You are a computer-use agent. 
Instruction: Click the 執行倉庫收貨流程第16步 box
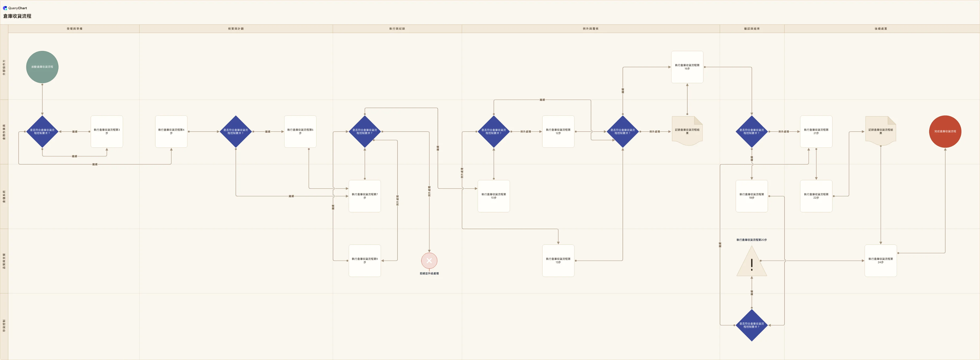coord(687,67)
